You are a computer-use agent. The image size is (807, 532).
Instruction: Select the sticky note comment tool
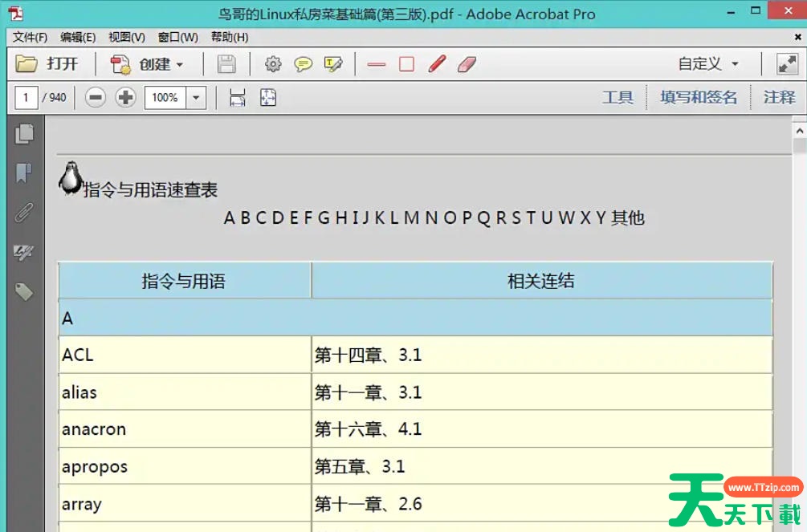tap(303, 64)
